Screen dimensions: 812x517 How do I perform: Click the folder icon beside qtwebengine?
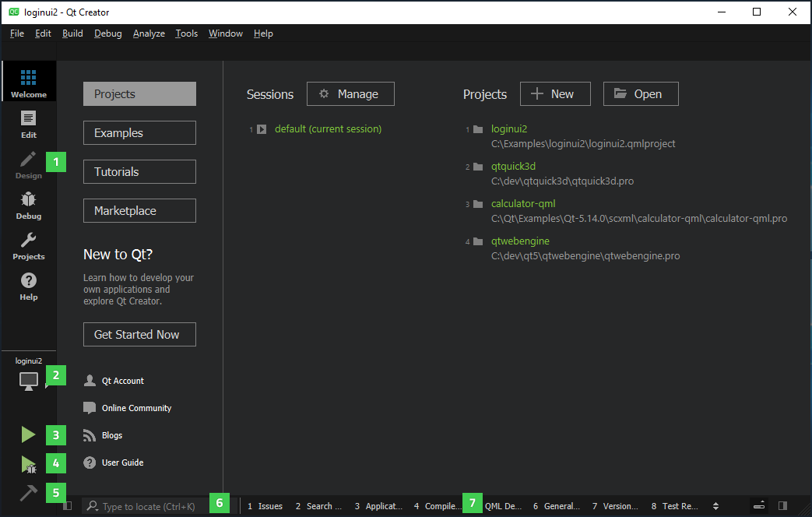point(478,241)
